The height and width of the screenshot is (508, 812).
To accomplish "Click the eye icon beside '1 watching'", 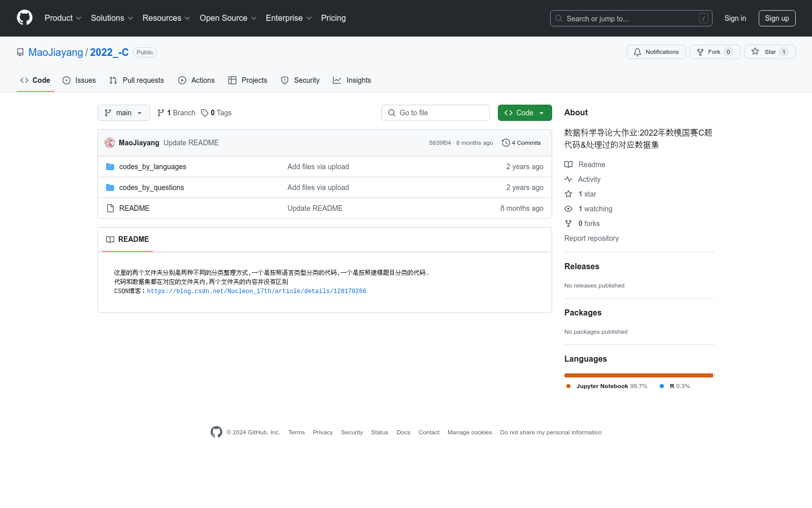I will click(x=568, y=209).
